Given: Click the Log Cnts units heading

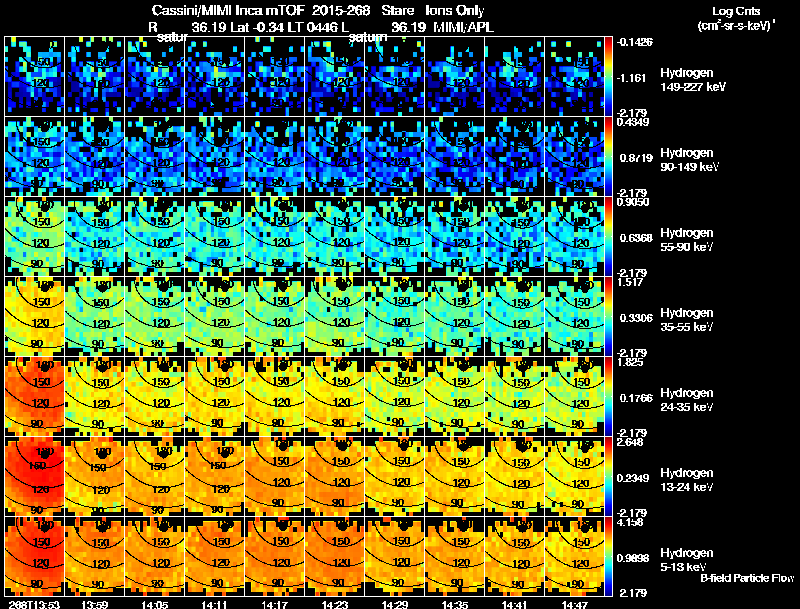Looking at the screenshot, I should click(738, 17).
